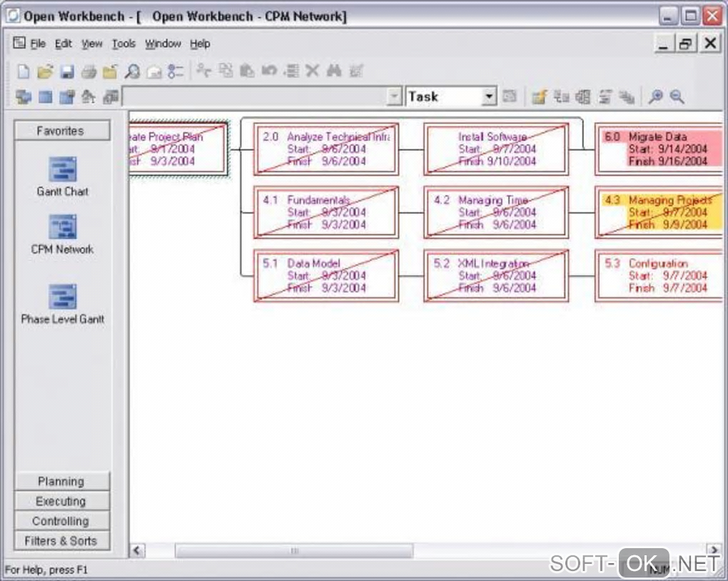Create a new project file icon
Image resolution: width=728 pixels, height=581 pixels.
24,71
